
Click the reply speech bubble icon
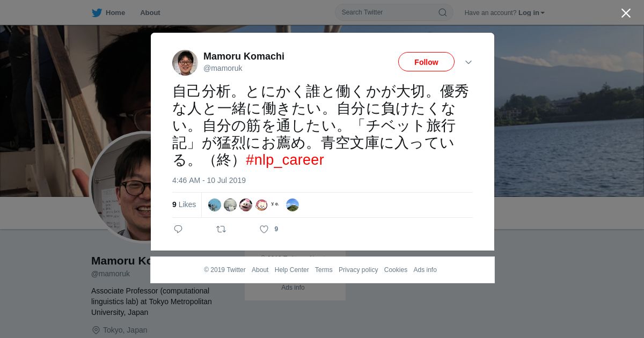[x=178, y=229]
